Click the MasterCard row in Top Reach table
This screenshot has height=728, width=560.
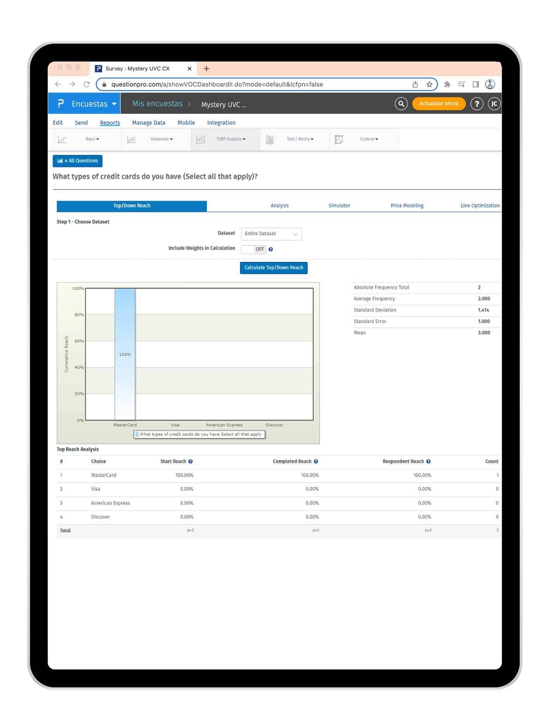click(279, 475)
